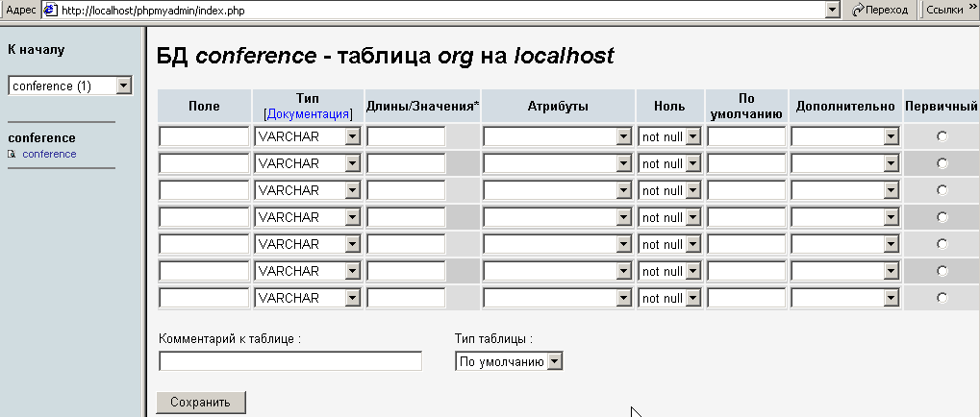The height and width of the screenshot is (417, 980).
Task: Open the not null dropdown in sixth row
Action: click(x=670, y=271)
